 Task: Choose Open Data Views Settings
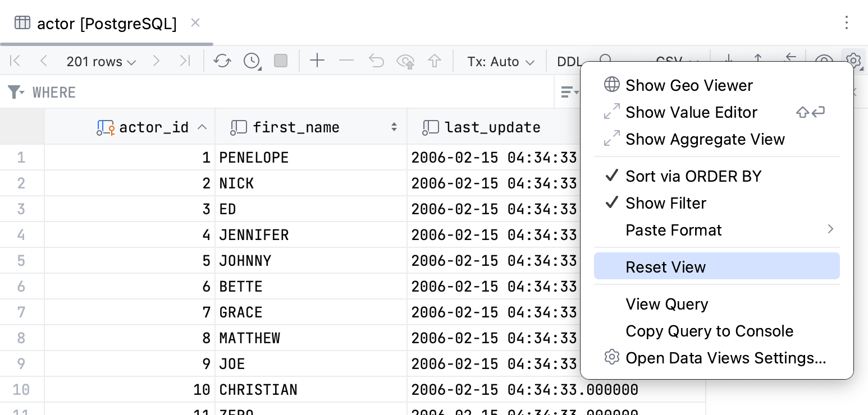[725, 358]
